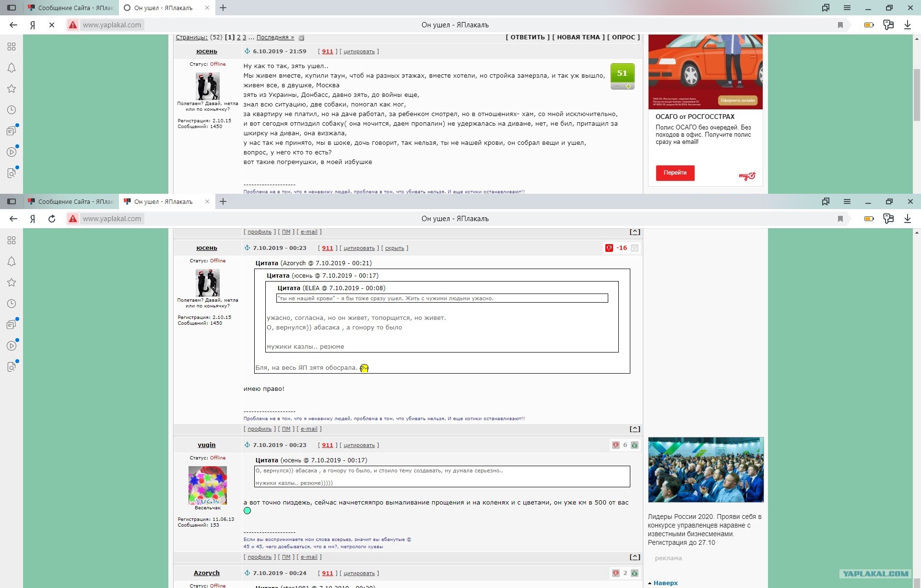Open the browser menu in the lower window
The height and width of the screenshot is (588, 921).
point(847,201)
